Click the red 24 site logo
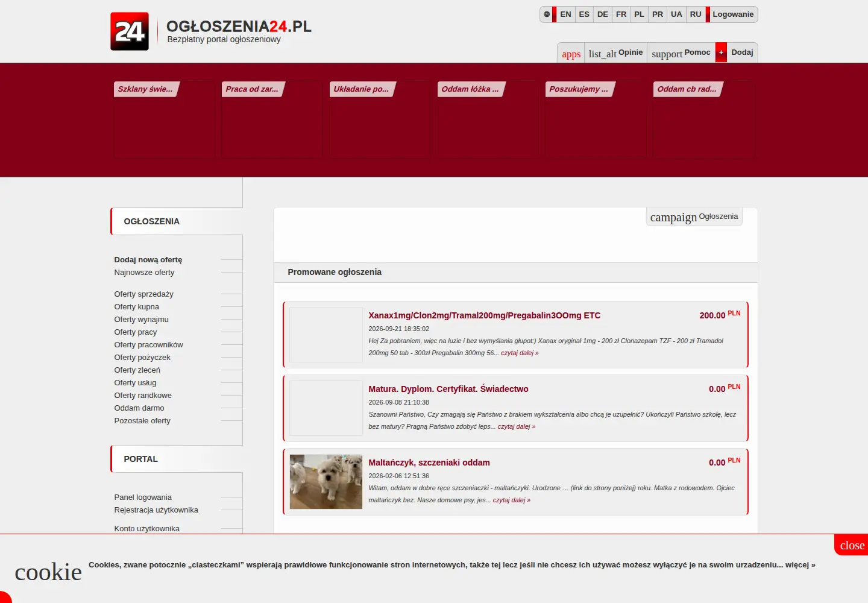 [x=130, y=31]
